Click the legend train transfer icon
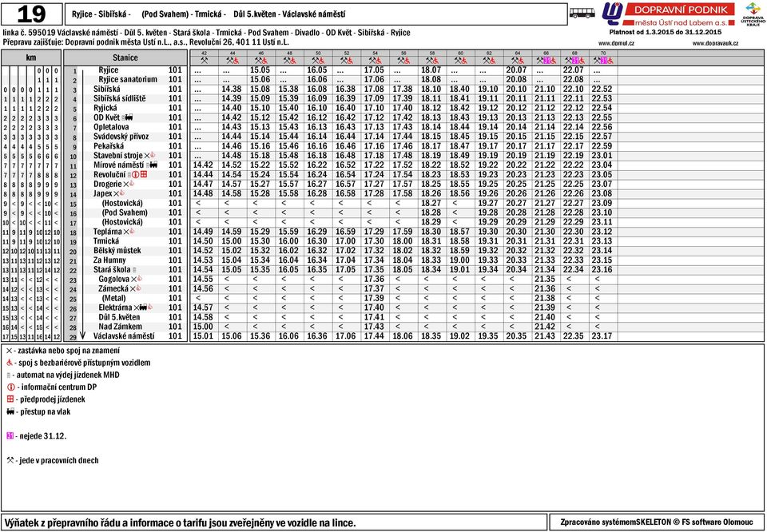Image resolution: width=767 pixels, height=532 pixels. (10, 411)
